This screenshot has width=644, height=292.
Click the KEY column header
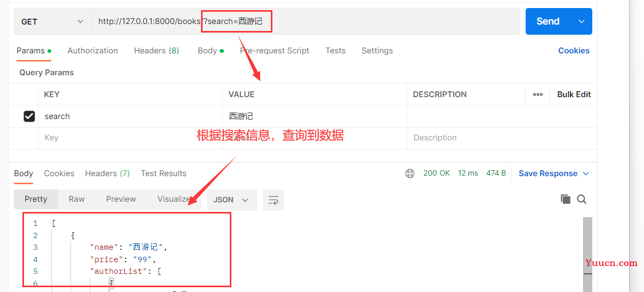tap(52, 94)
